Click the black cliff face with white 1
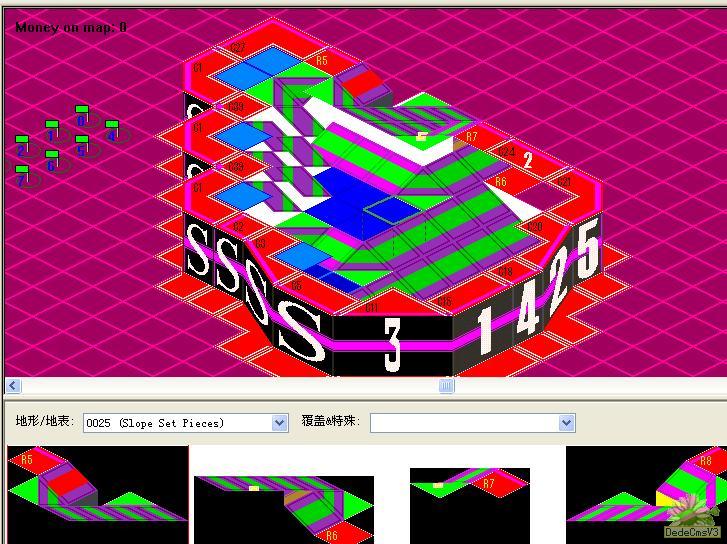727x544 pixels. [485, 330]
